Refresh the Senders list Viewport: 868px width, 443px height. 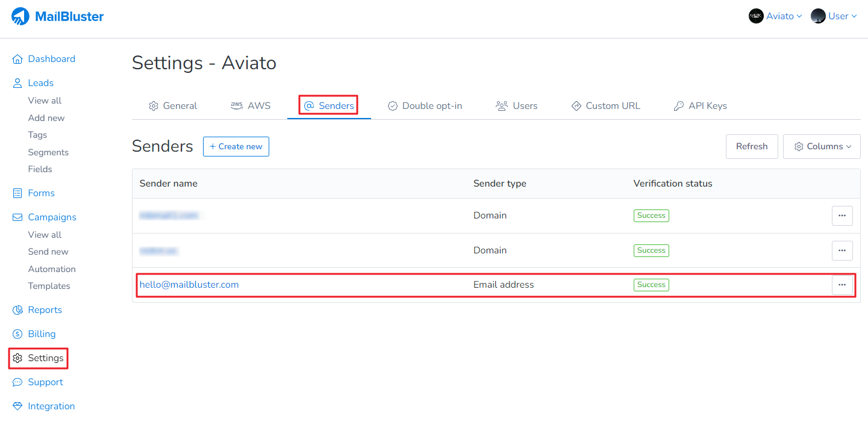click(751, 146)
